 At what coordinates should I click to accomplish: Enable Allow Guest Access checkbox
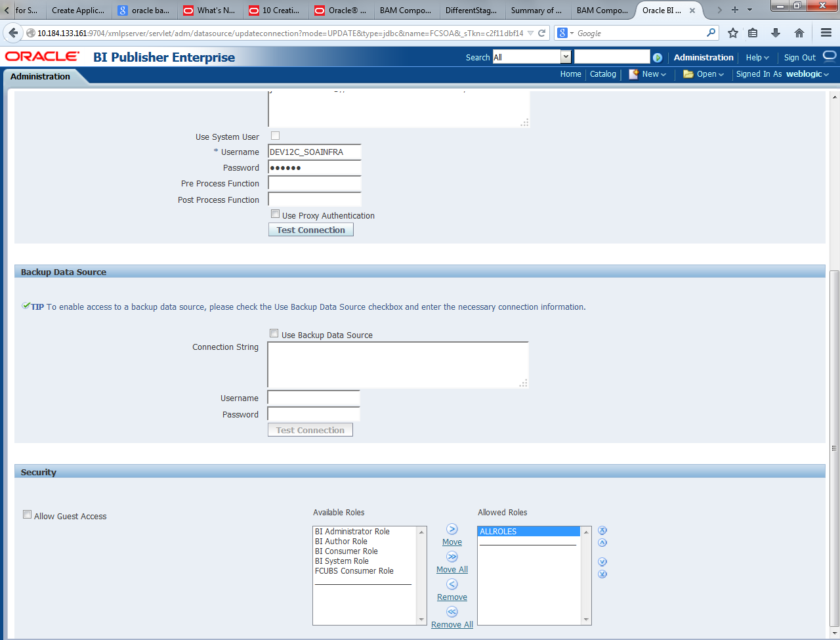27,515
